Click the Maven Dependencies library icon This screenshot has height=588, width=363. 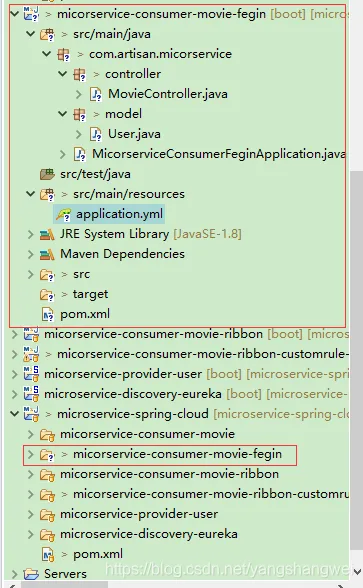pyautogui.click(x=47, y=255)
